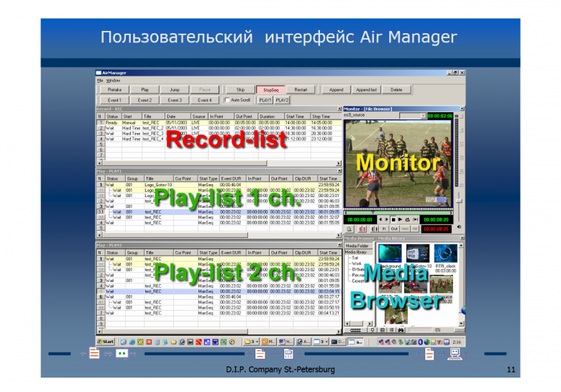Trigger Event 1
The height and width of the screenshot is (392, 561).
[114, 100]
